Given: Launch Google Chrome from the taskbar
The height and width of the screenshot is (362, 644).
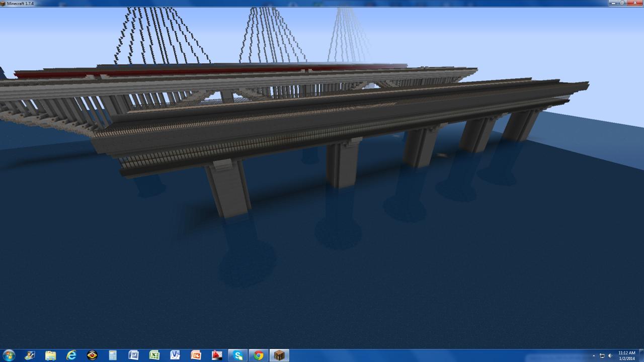Looking at the screenshot, I should click(x=259, y=355).
